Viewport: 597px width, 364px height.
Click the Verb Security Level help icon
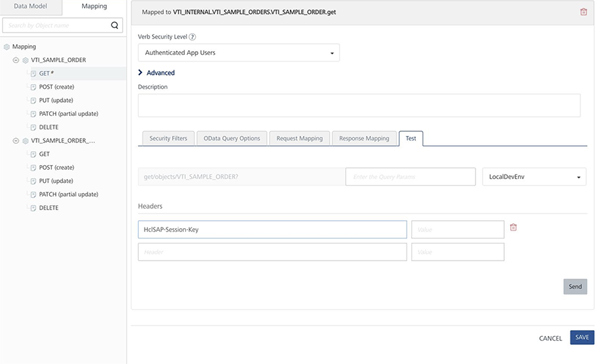coord(192,37)
